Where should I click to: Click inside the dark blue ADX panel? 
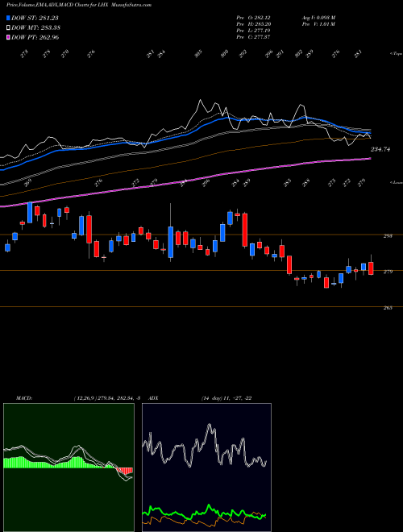[x=206, y=468]
